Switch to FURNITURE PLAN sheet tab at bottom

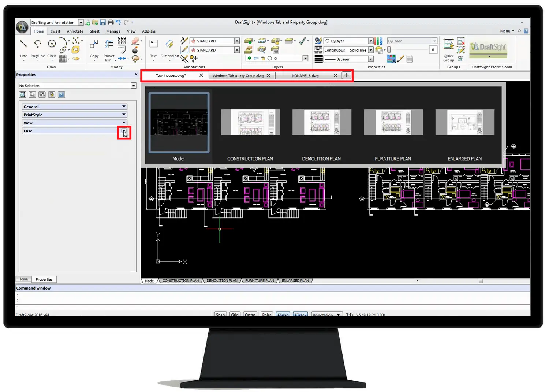pos(259,281)
